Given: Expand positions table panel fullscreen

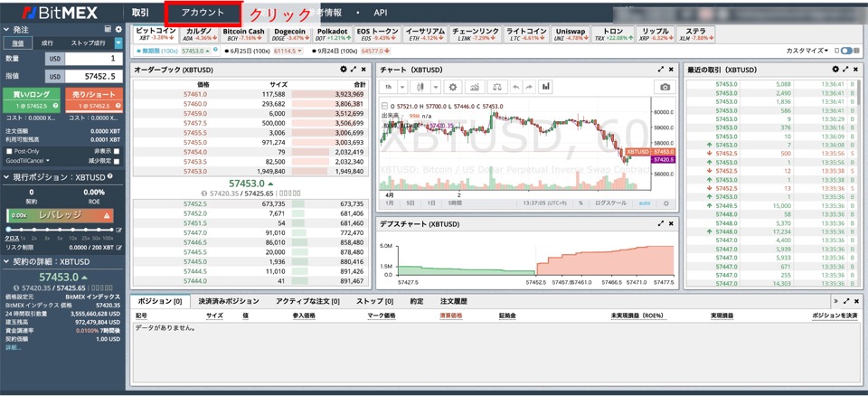Looking at the screenshot, I should 846,301.
